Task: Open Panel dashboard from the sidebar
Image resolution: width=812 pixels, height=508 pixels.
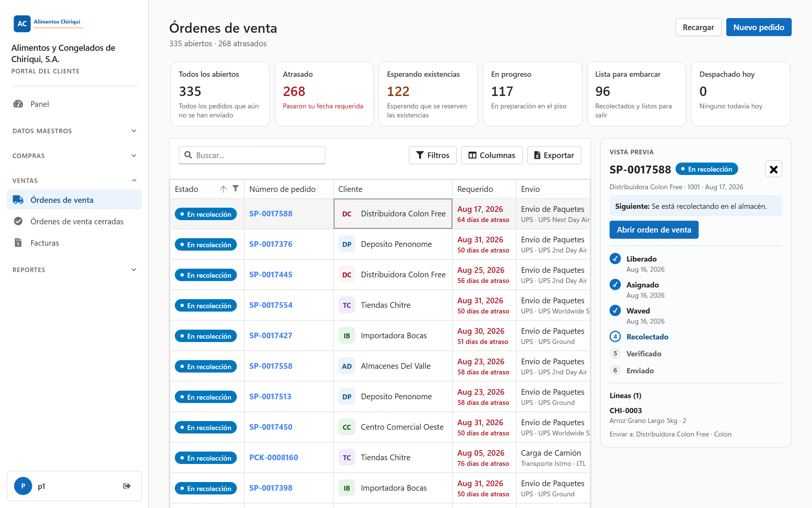Action: [74, 104]
